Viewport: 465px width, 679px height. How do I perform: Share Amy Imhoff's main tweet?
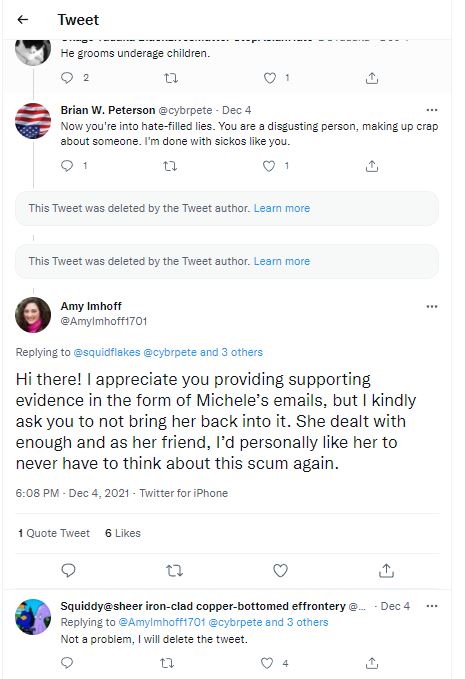[x=386, y=571]
